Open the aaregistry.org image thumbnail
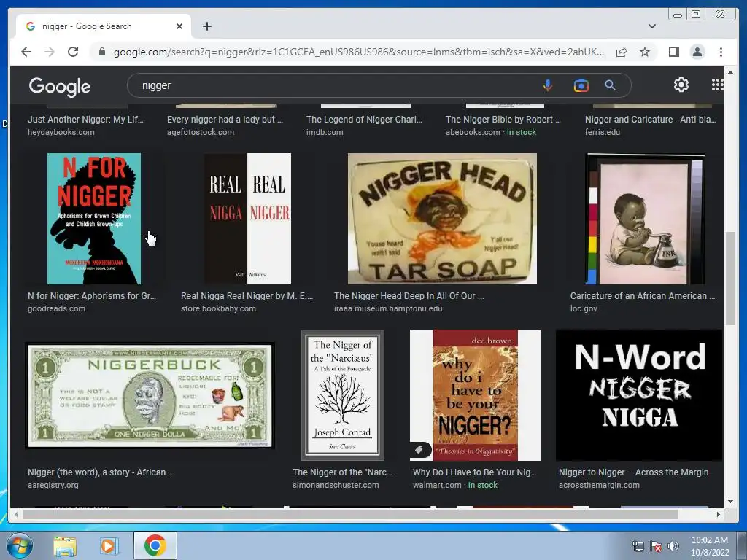Image resolution: width=747 pixels, height=560 pixels. point(150,396)
